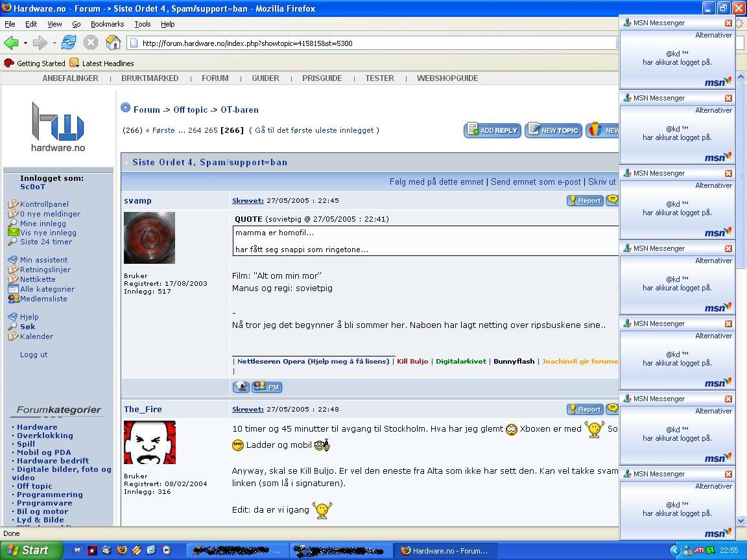Viewport: 747px width, 560px height.
Task: Click the hardware.no logo
Action: coord(58,126)
